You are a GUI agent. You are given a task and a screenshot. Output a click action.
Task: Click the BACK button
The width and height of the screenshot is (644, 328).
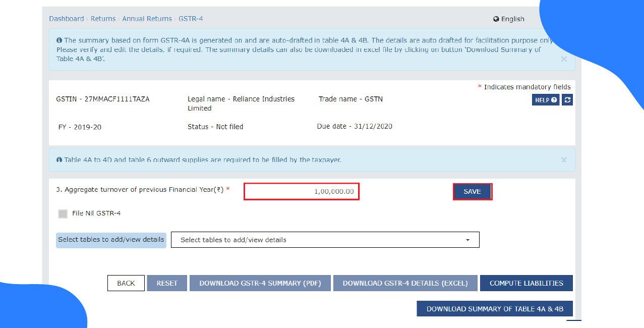pyautogui.click(x=126, y=283)
